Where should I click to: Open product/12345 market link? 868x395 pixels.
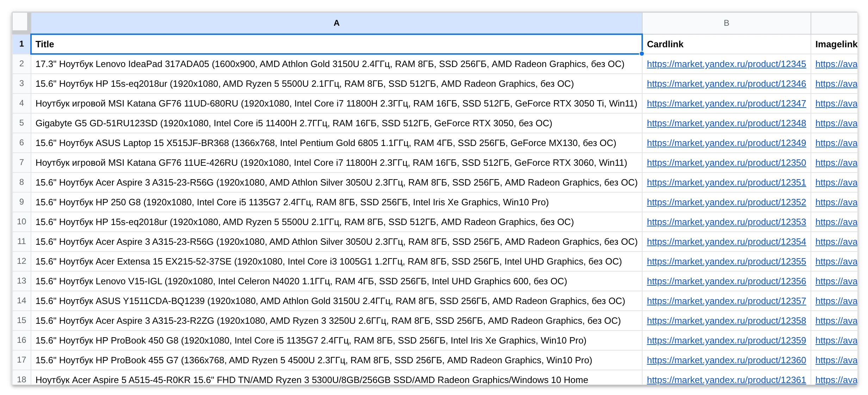[x=726, y=64]
